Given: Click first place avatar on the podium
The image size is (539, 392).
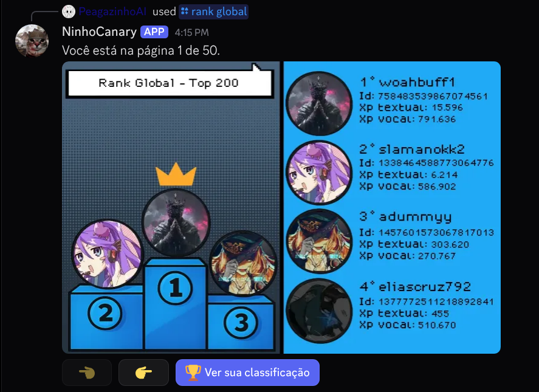Looking at the screenshot, I should 176,222.
